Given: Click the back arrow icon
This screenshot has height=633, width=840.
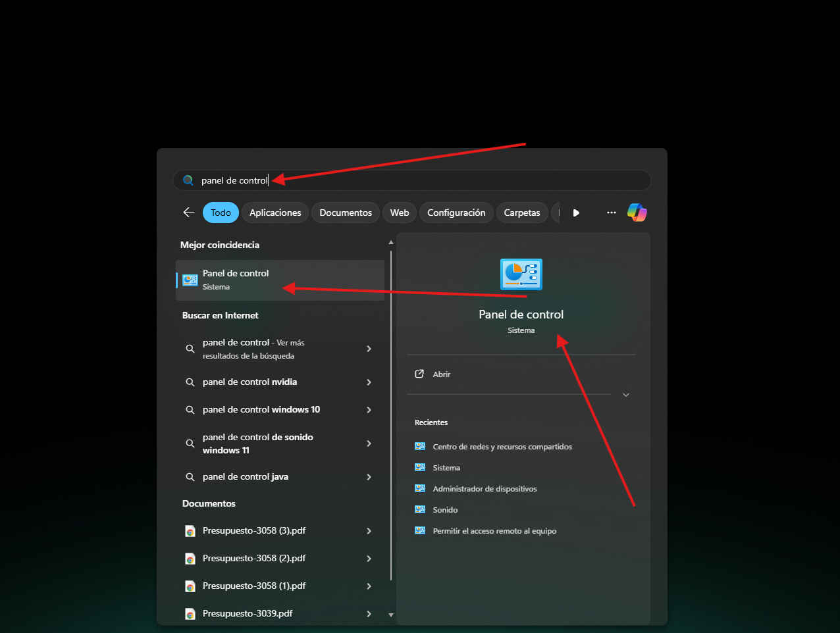Looking at the screenshot, I should pos(189,213).
